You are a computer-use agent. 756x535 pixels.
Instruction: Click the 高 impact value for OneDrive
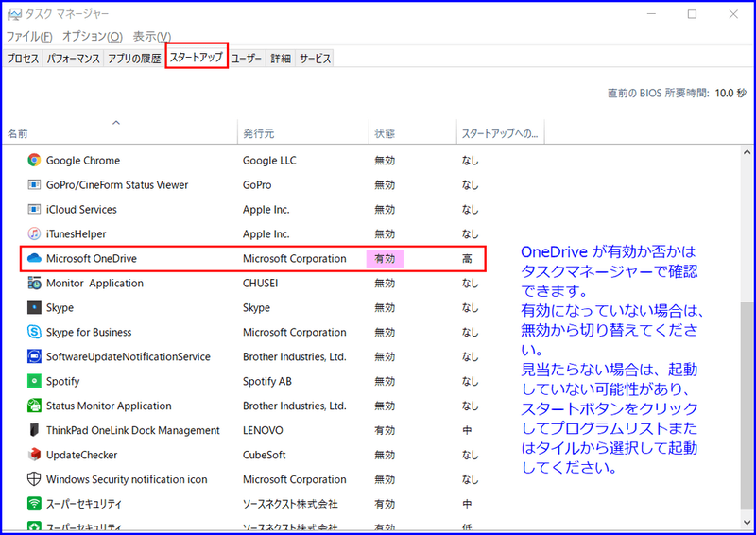tap(467, 259)
